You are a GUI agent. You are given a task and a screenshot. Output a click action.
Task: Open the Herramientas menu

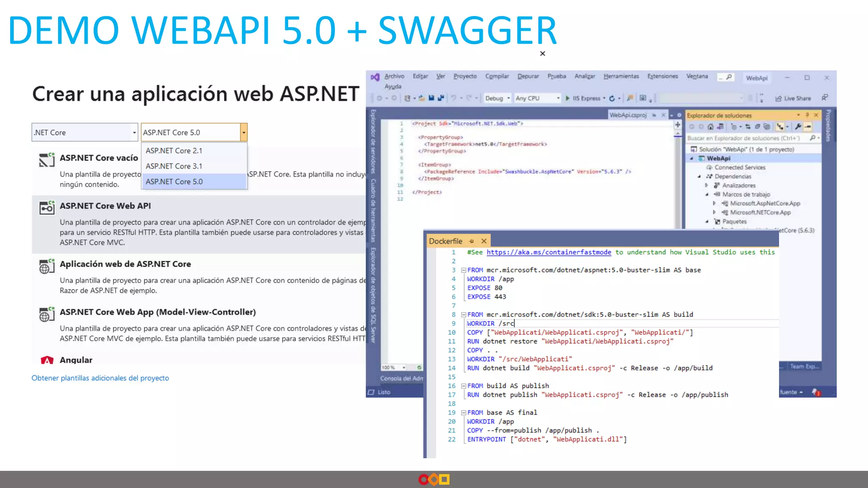[x=621, y=76]
